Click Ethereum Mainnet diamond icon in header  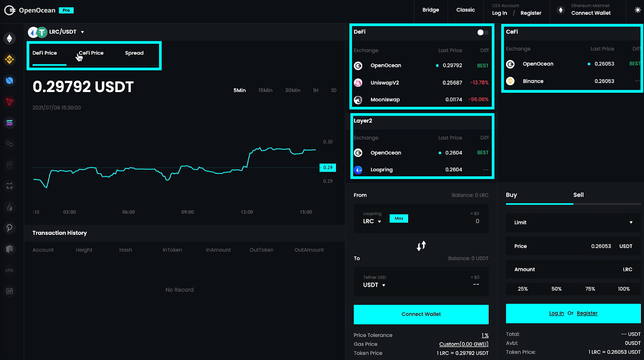tap(561, 10)
